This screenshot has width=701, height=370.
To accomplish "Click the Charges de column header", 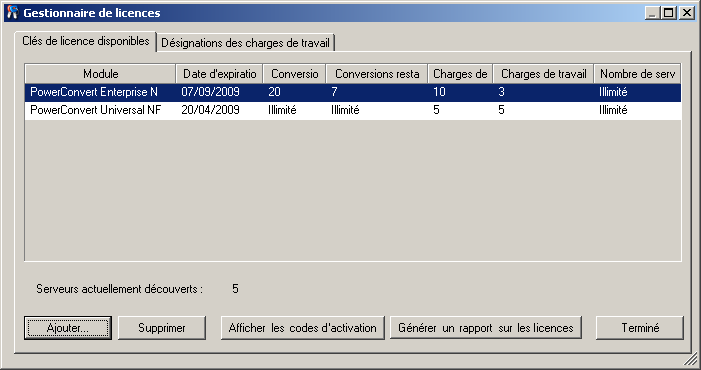I will [x=460, y=74].
